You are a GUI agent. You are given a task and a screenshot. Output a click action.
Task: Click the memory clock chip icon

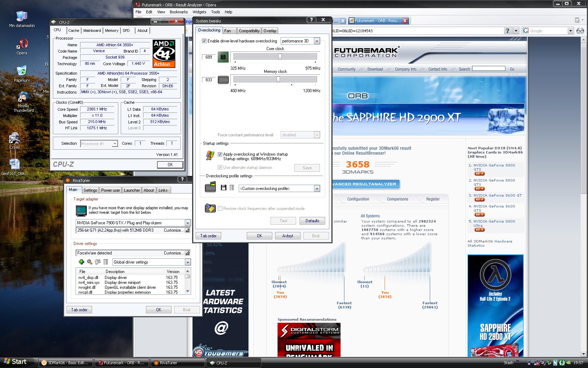pyautogui.click(x=223, y=80)
